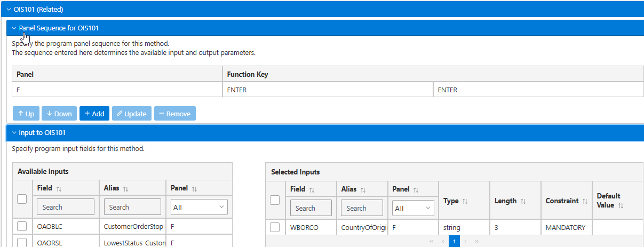
Task: Go to page 1 in paginator
Action: click(x=454, y=242)
